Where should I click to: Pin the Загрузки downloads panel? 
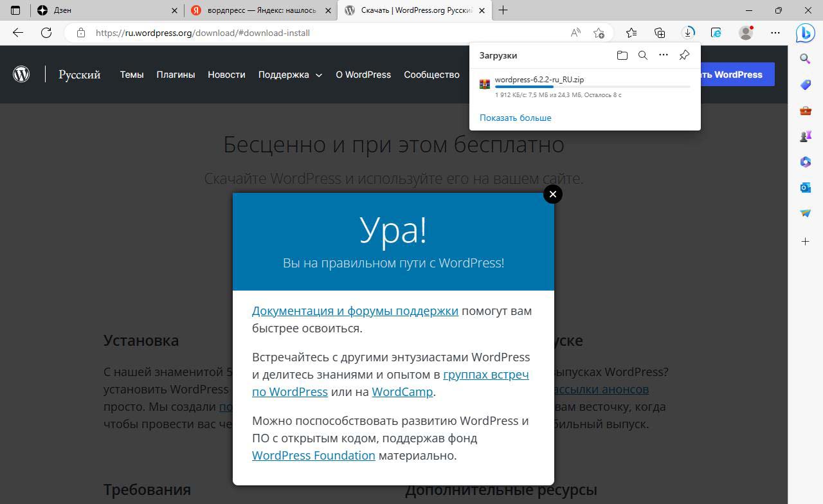tap(684, 55)
